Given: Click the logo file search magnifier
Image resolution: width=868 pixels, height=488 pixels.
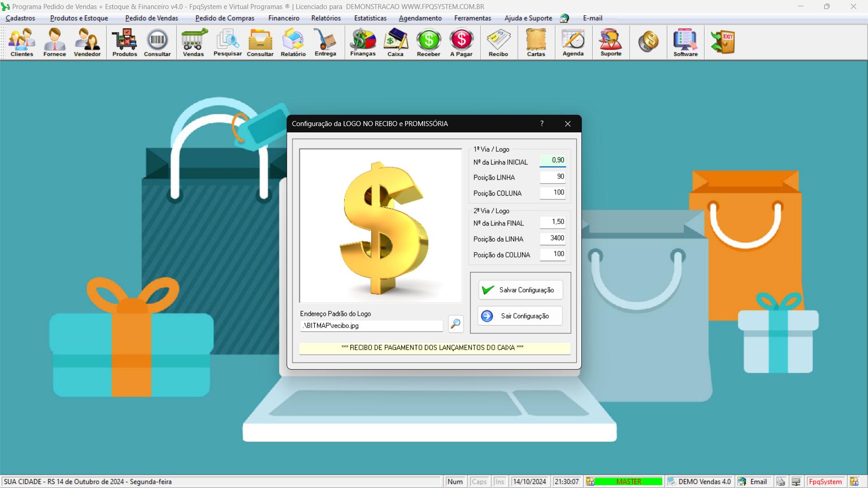Looking at the screenshot, I should click(455, 324).
